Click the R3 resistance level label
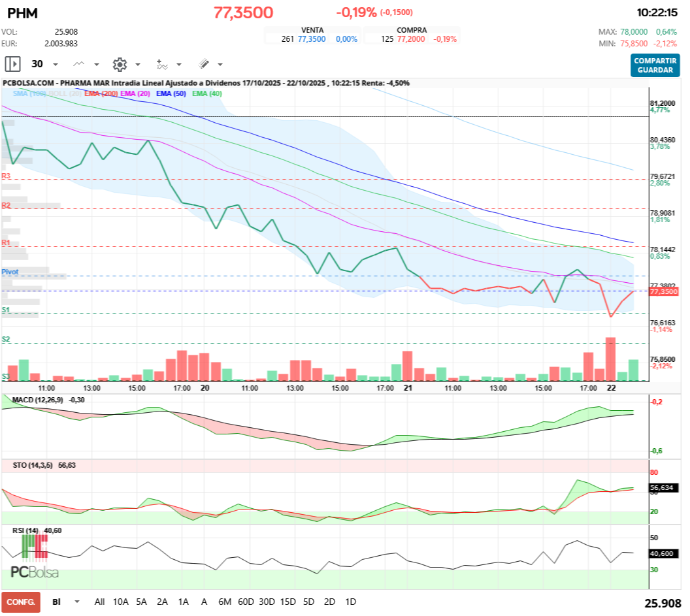This screenshot has width=690, height=616. click(x=6, y=176)
